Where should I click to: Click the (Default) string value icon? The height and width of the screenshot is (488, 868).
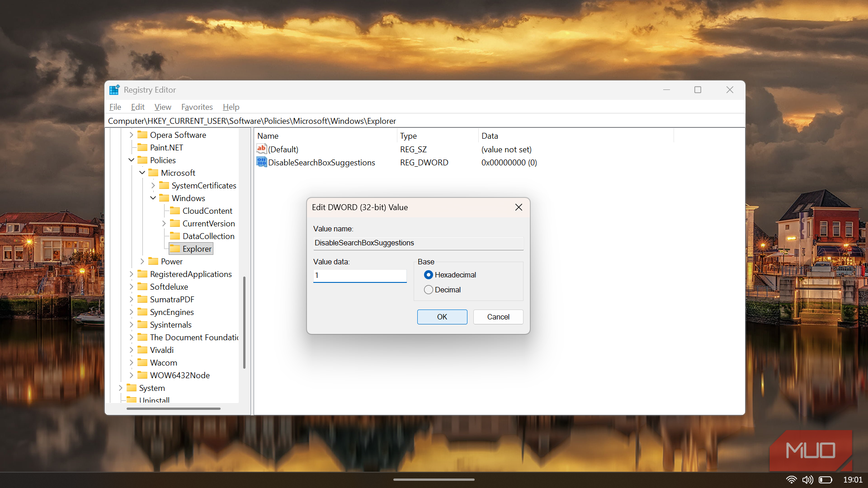click(261, 149)
